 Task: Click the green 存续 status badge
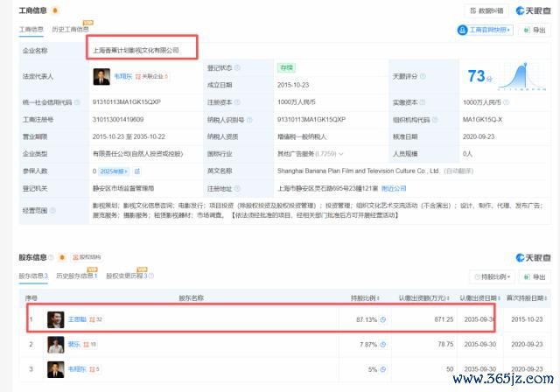[x=286, y=68]
